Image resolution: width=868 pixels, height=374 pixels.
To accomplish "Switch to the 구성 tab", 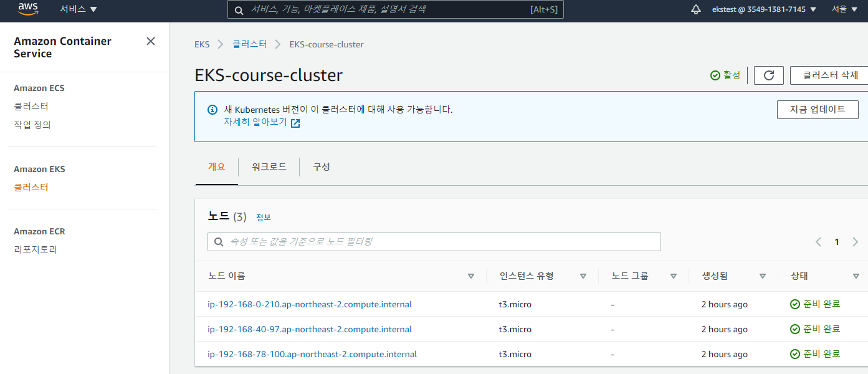I will coord(322,167).
